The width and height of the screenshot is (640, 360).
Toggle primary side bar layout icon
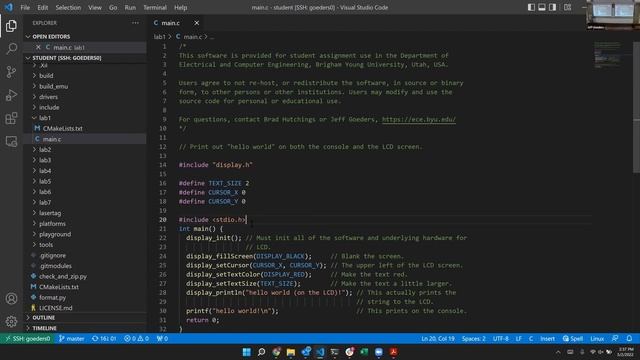click(531, 7)
